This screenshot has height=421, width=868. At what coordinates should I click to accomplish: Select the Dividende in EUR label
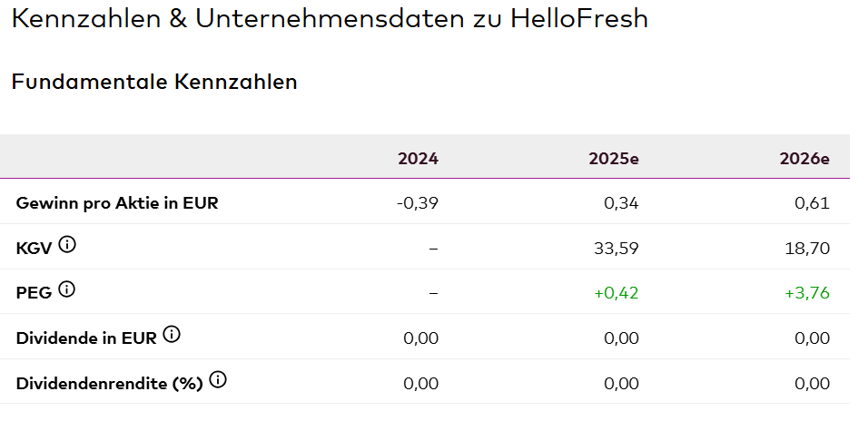86,338
